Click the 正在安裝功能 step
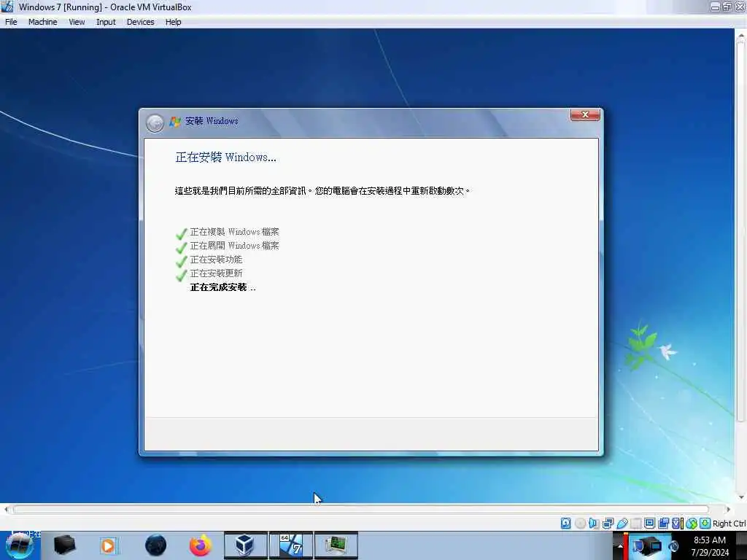Screen dimensions: 747x560 click(216, 260)
